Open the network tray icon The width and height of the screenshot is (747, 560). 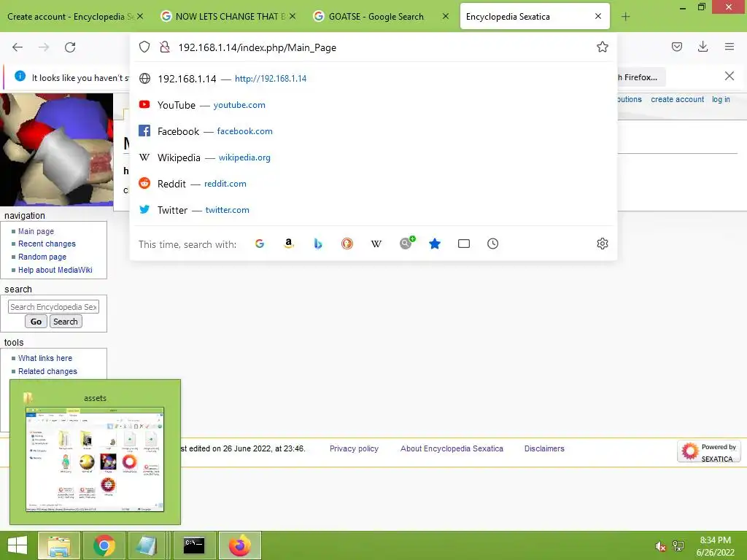678,546
